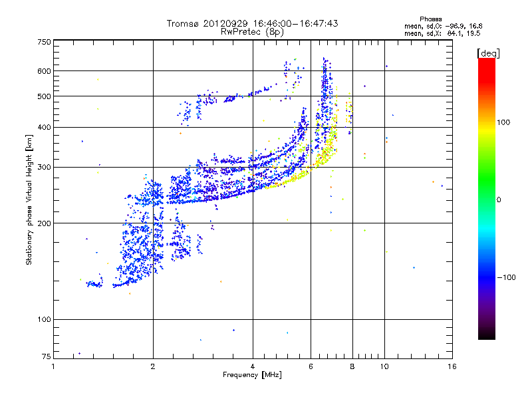This screenshot has width=532, height=399.
Task: Click the '1' x-axis tick label
Action: coord(53,366)
